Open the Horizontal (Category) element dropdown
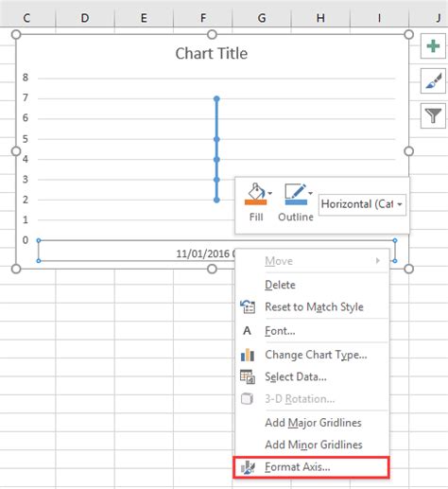The height and width of the screenshot is (489, 448). 362,204
